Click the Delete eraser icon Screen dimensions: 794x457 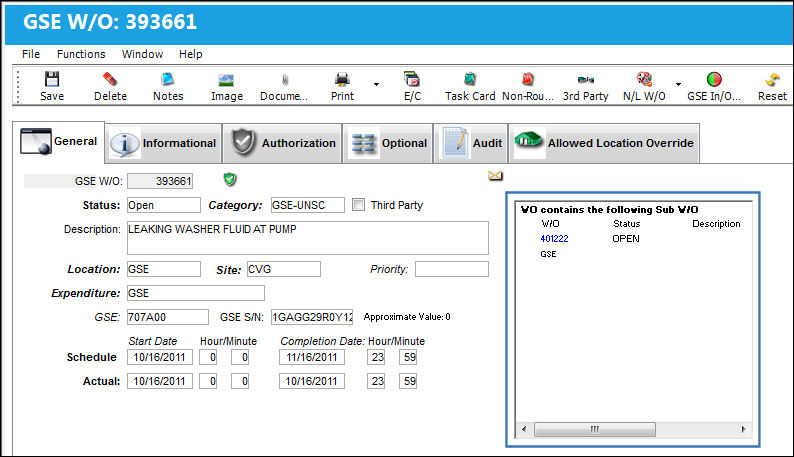tap(110, 80)
